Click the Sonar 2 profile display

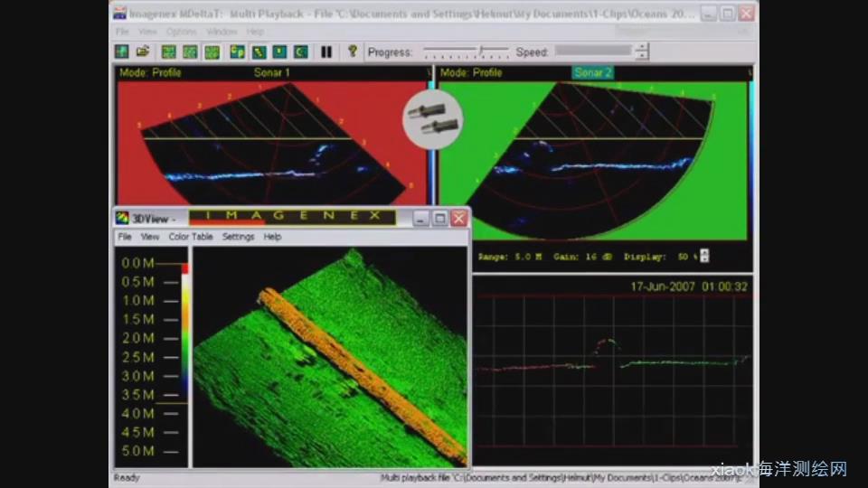[592, 161]
